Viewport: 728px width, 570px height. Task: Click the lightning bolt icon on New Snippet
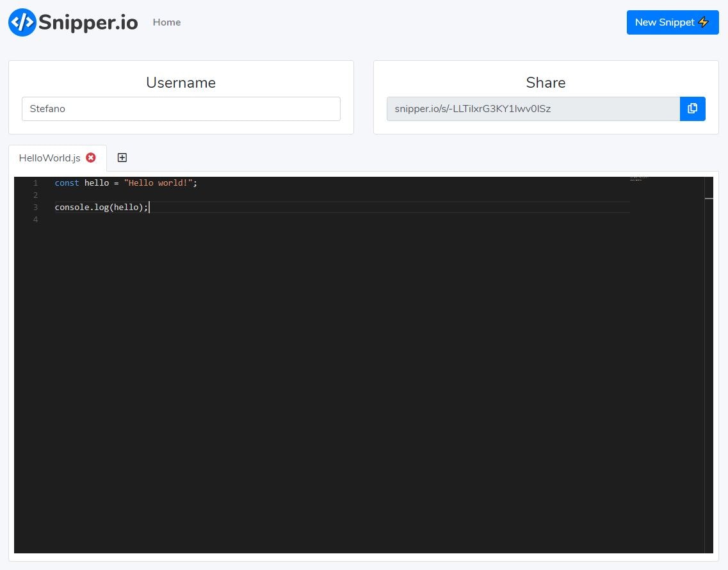click(x=703, y=22)
